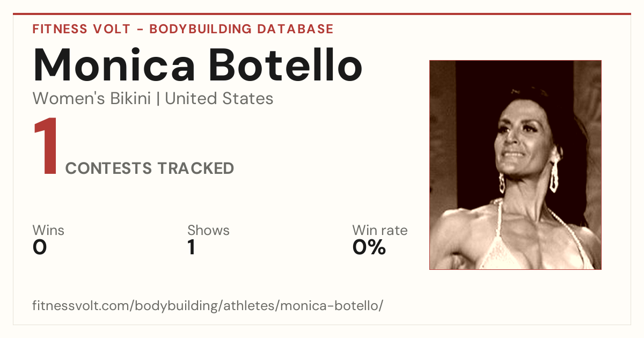Click the large red number 1
The height and width of the screenshot is (338, 644).
[45, 147]
